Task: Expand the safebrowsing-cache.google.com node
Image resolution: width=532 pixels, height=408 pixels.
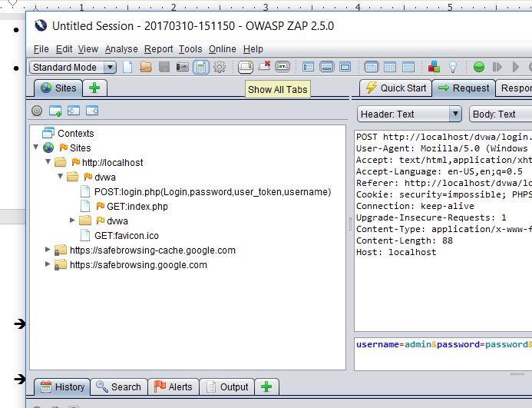Action: (48, 250)
